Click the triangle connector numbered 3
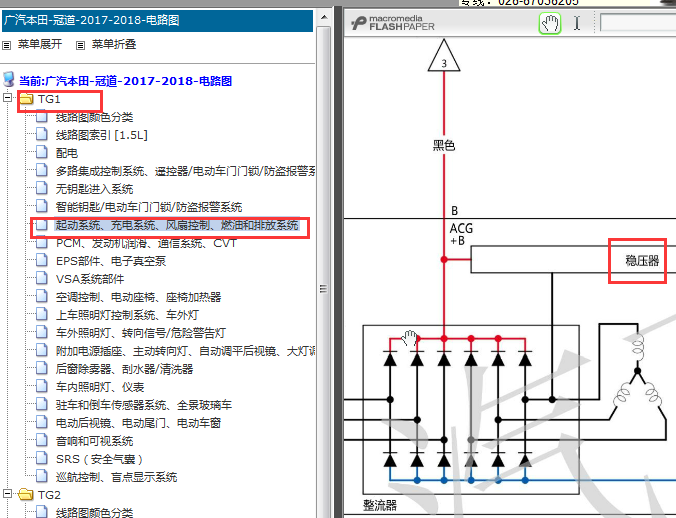Screen dimensions: 676x518 pos(444,56)
